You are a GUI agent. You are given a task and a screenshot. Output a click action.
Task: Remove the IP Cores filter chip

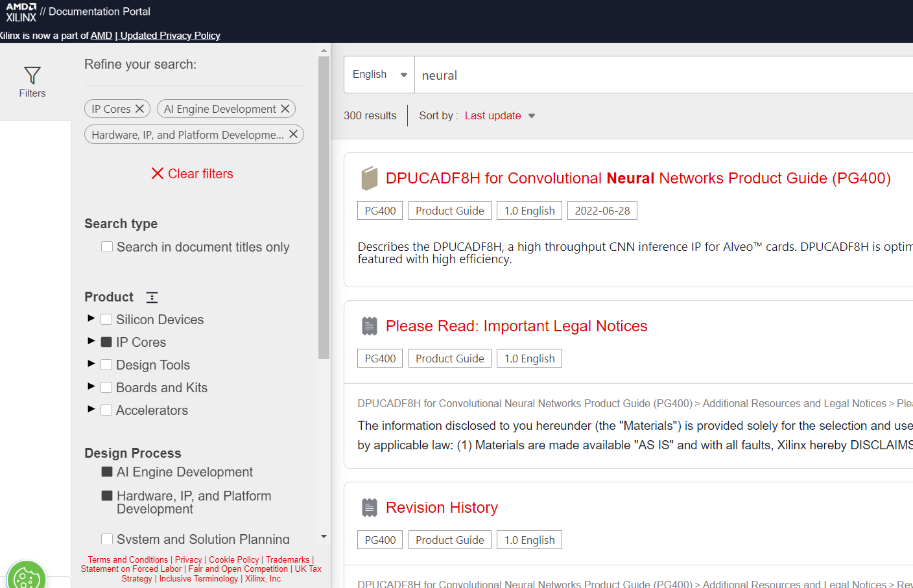pos(139,109)
